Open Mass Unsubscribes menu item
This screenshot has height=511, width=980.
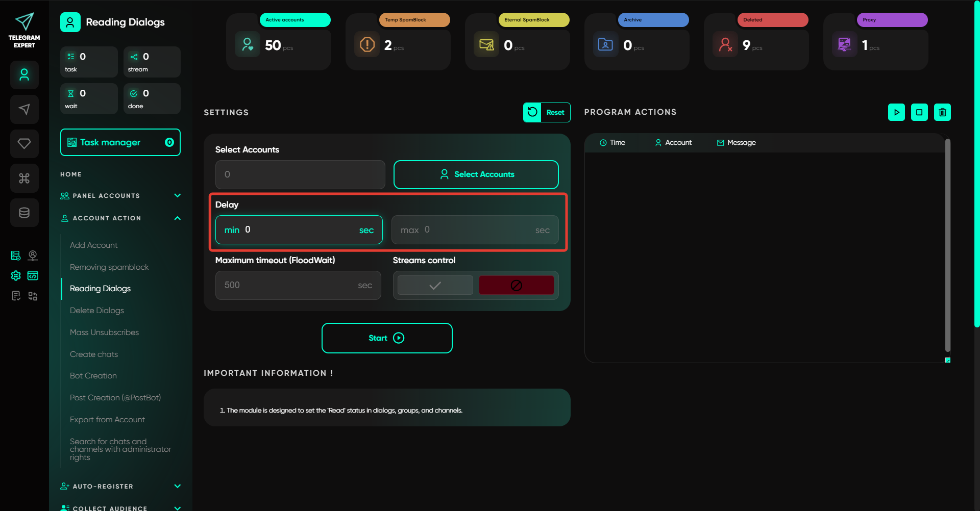[104, 333]
